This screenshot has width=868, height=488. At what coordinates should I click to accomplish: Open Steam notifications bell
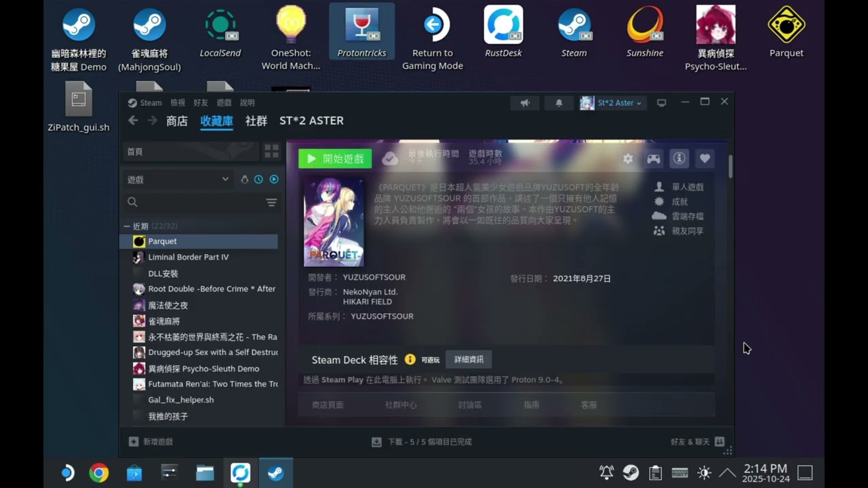[559, 102]
